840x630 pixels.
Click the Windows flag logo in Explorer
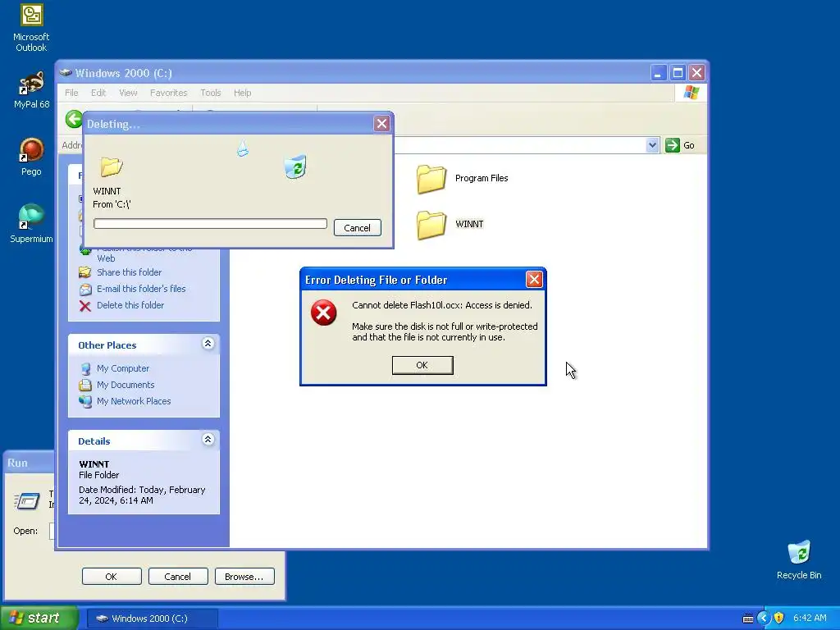point(691,93)
